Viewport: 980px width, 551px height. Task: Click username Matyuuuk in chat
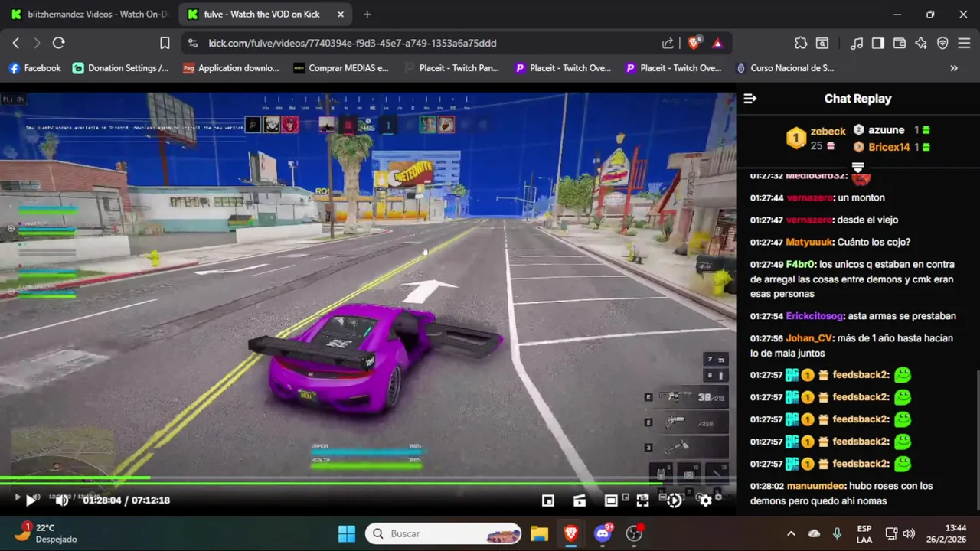[x=808, y=242]
